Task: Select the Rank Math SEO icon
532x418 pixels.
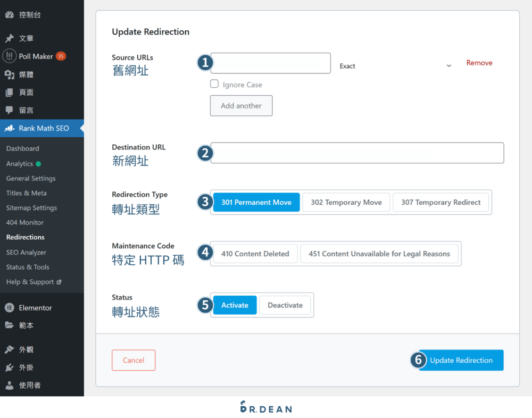Action: point(9,128)
